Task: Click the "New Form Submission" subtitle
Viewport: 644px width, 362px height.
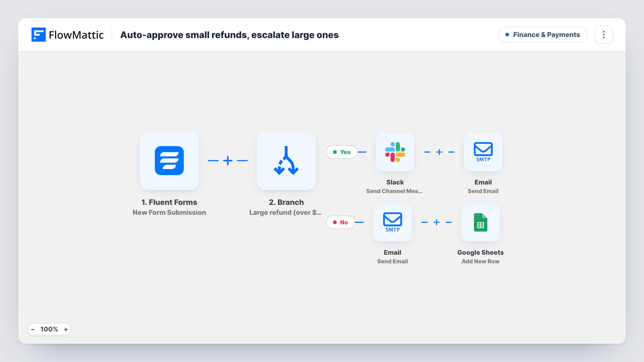Action: tap(169, 212)
